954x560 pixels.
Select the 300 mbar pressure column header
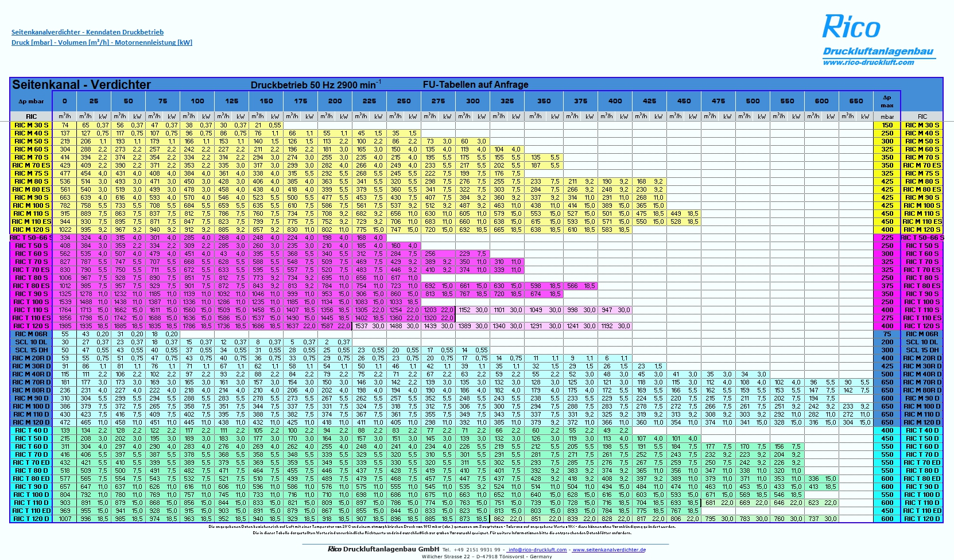click(x=472, y=101)
